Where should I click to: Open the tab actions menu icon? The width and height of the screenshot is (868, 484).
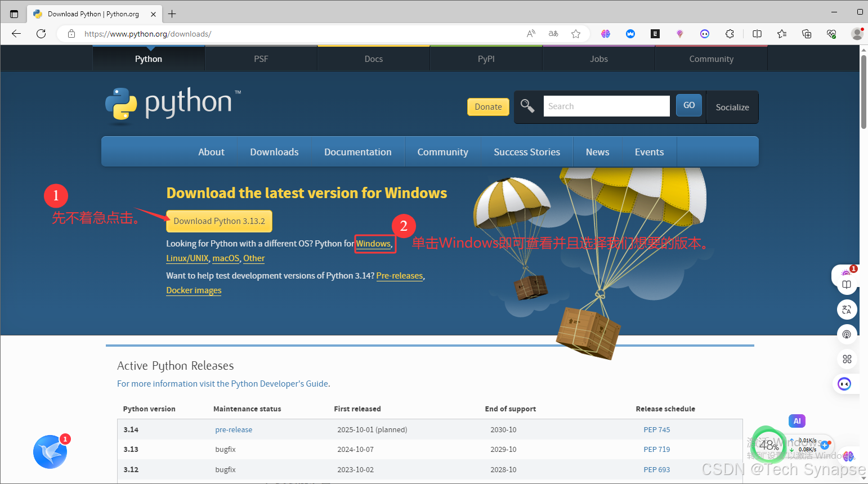click(x=14, y=14)
